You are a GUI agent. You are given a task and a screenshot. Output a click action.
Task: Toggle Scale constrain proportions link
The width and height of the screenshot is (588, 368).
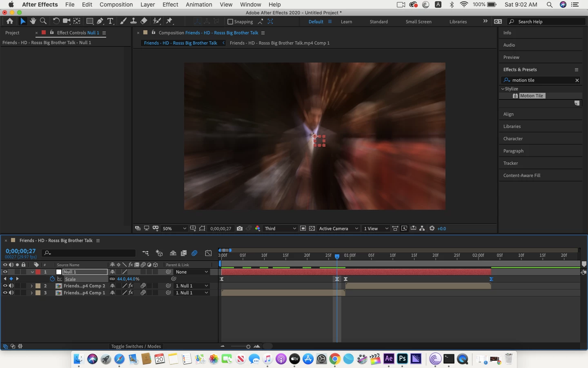tap(112, 279)
